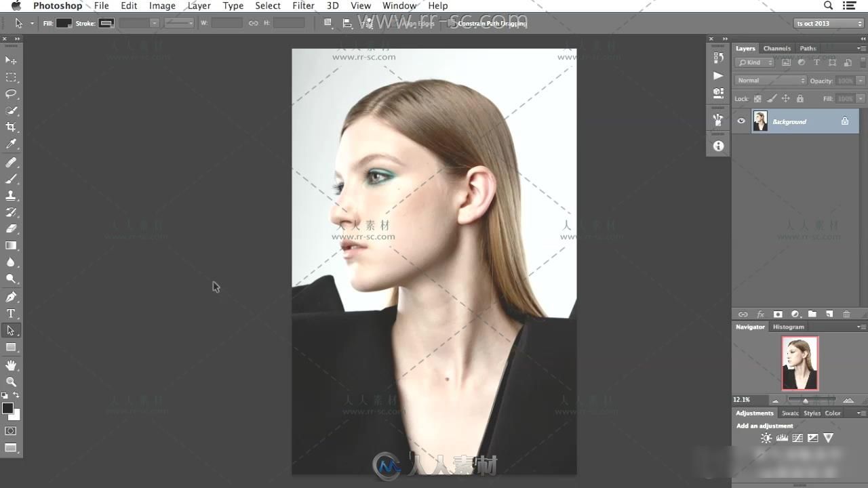Screen dimensions: 868x488
Task: Select the Blur tool
Action: (x=11, y=262)
